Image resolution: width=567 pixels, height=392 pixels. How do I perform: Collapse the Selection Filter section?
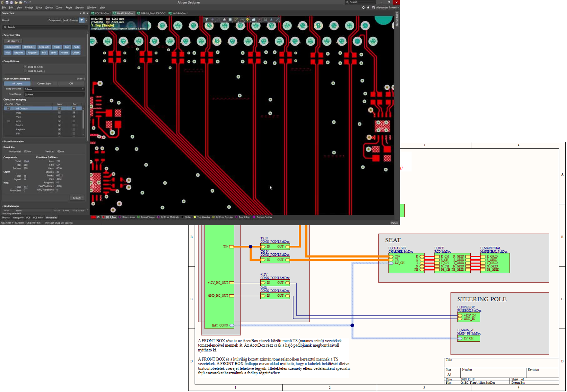tap(3, 35)
